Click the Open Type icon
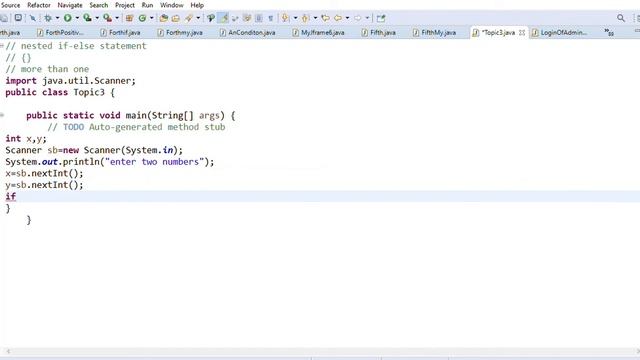 [x=164, y=18]
